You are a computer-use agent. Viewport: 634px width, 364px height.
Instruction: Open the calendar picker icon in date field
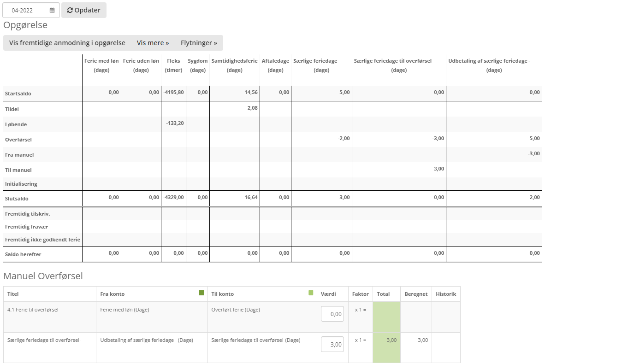pyautogui.click(x=52, y=10)
